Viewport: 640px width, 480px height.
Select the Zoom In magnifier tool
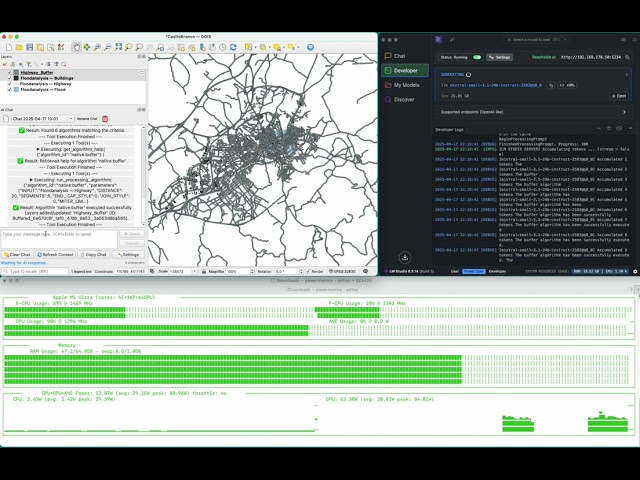(97, 47)
